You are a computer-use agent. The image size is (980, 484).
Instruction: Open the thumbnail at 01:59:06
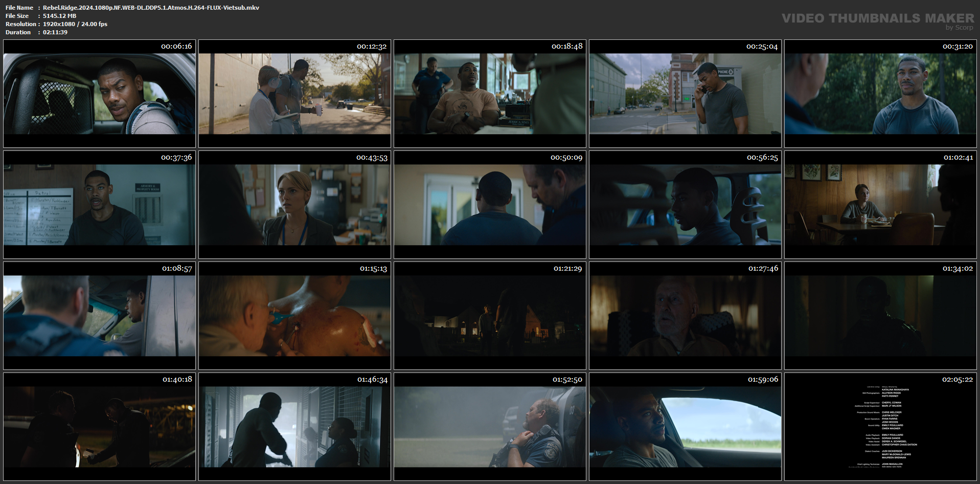tap(685, 427)
